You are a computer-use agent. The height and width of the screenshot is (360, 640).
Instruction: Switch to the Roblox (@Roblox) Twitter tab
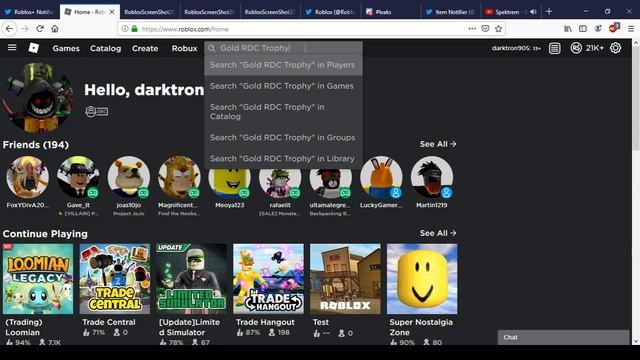click(x=331, y=12)
